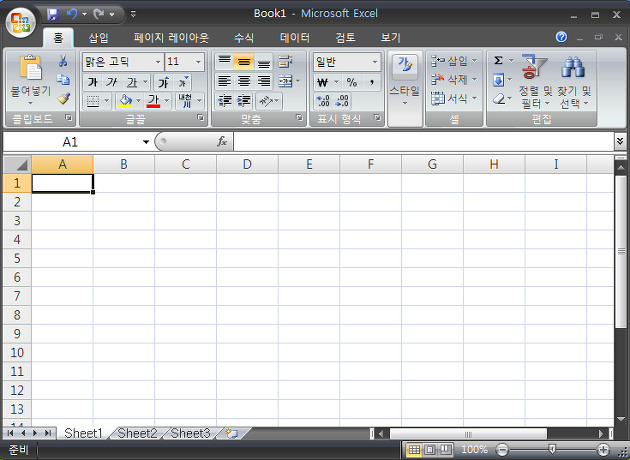This screenshot has height=460, width=630.
Task: Open Excel help question mark
Action: 561,37
